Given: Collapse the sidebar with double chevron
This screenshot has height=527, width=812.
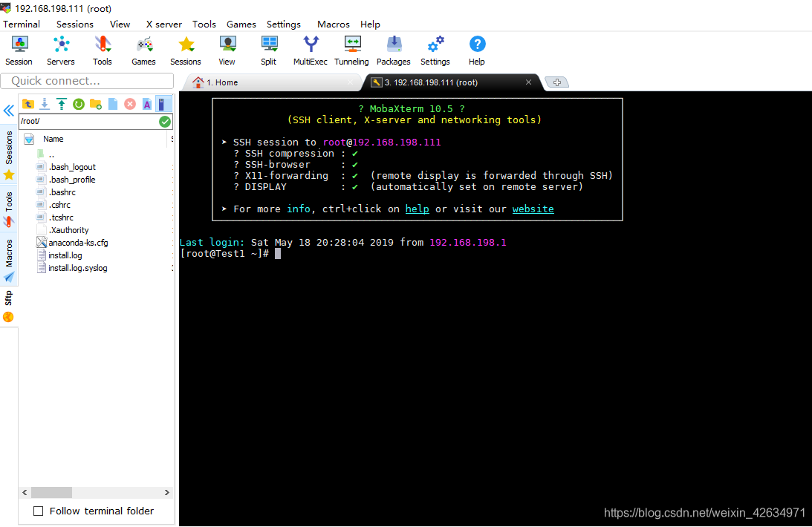Looking at the screenshot, I should click(9, 111).
